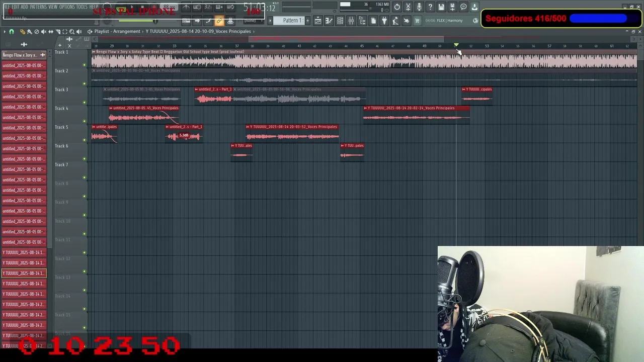Open the Playlist view icon
The height and width of the screenshot is (362, 644).
tap(318, 21)
